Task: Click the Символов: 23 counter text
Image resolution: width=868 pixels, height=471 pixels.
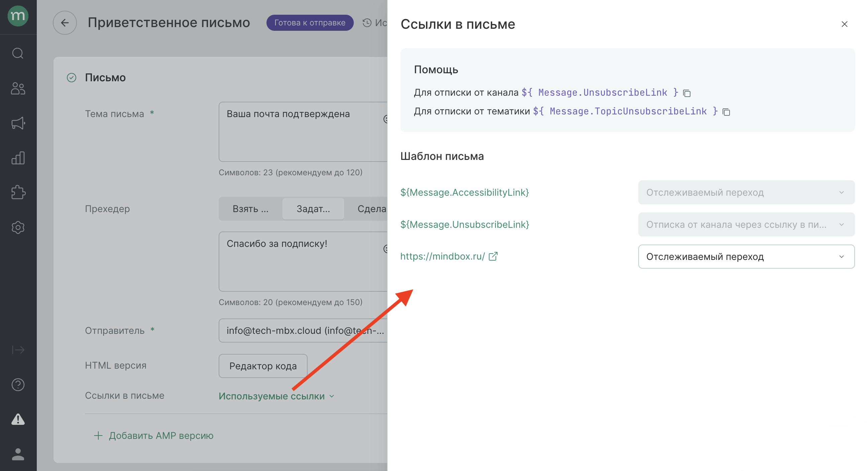Action: click(291, 172)
